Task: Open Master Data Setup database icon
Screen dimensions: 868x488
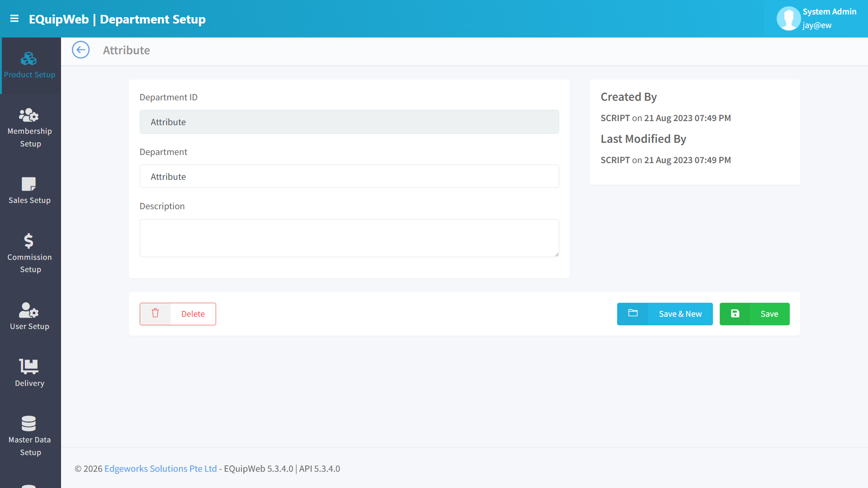Action: (x=29, y=423)
